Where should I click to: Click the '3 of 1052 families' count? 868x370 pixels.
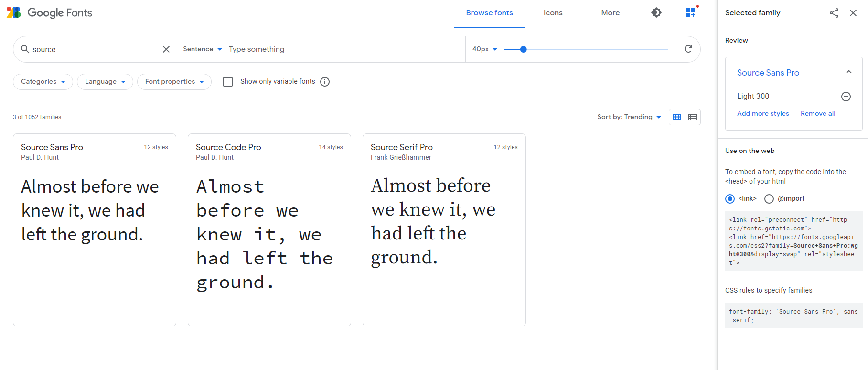[37, 117]
